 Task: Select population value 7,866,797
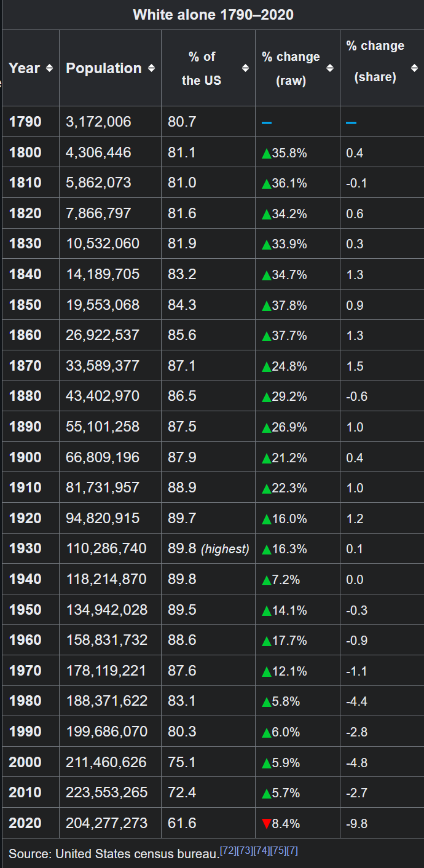98,213
